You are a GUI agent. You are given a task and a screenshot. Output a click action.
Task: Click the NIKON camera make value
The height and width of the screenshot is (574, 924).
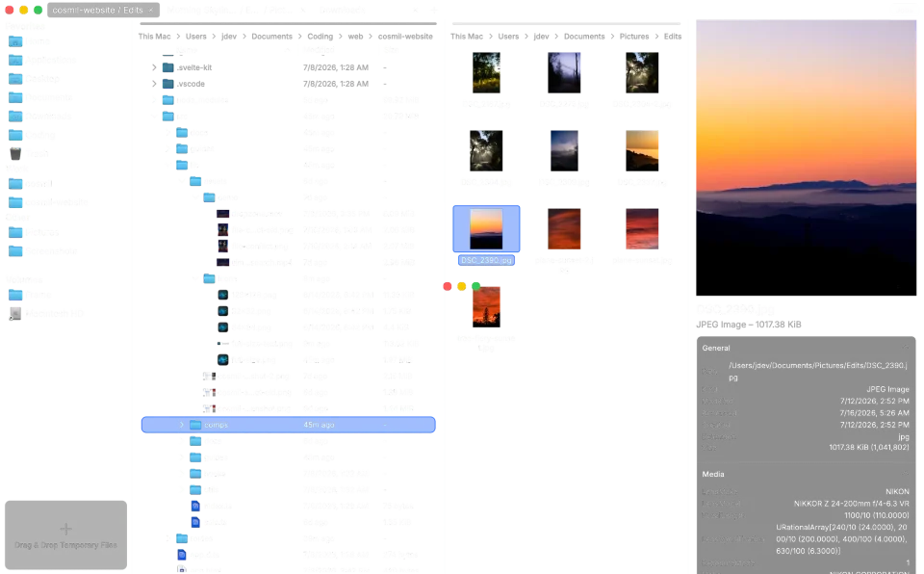tap(897, 491)
